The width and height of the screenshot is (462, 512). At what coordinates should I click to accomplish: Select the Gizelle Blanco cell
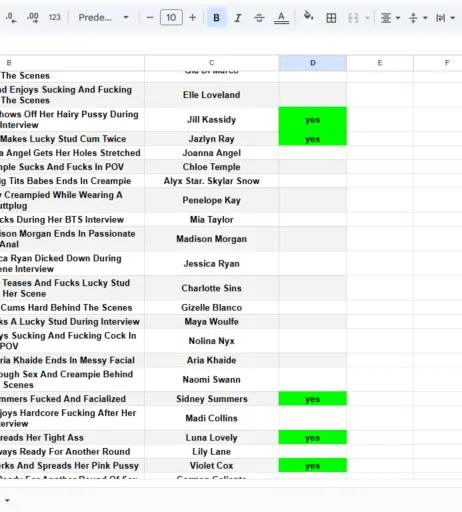(212, 307)
